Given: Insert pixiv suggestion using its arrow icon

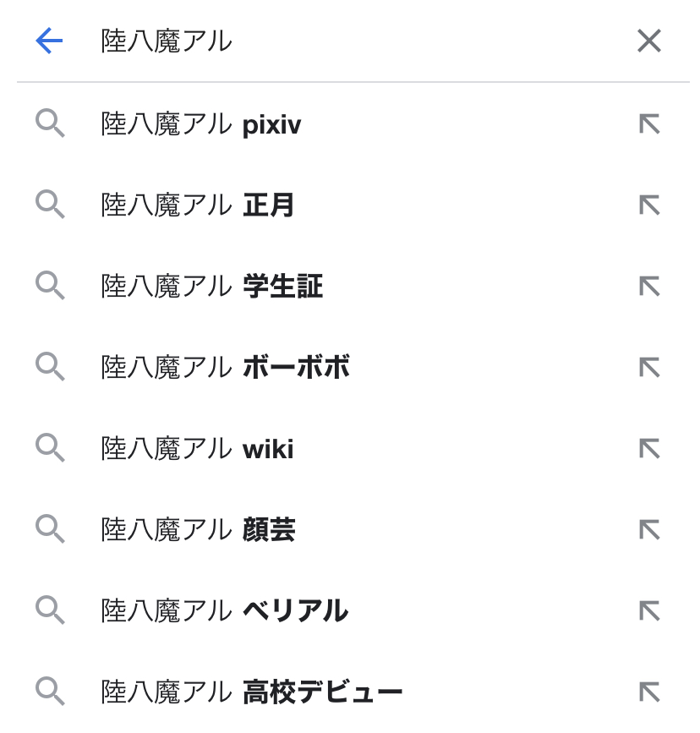Looking at the screenshot, I should (648, 125).
